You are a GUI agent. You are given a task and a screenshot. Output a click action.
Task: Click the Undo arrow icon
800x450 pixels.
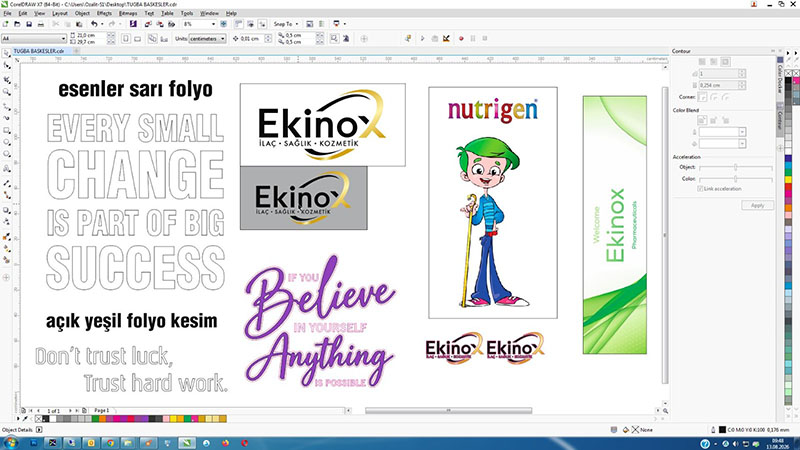tap(94, 24)
